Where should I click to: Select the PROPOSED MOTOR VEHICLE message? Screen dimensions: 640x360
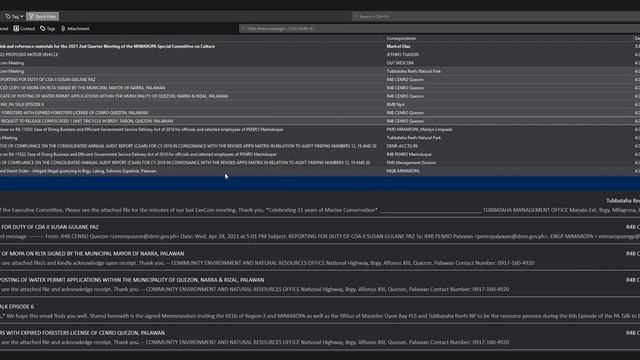[320, 54]
